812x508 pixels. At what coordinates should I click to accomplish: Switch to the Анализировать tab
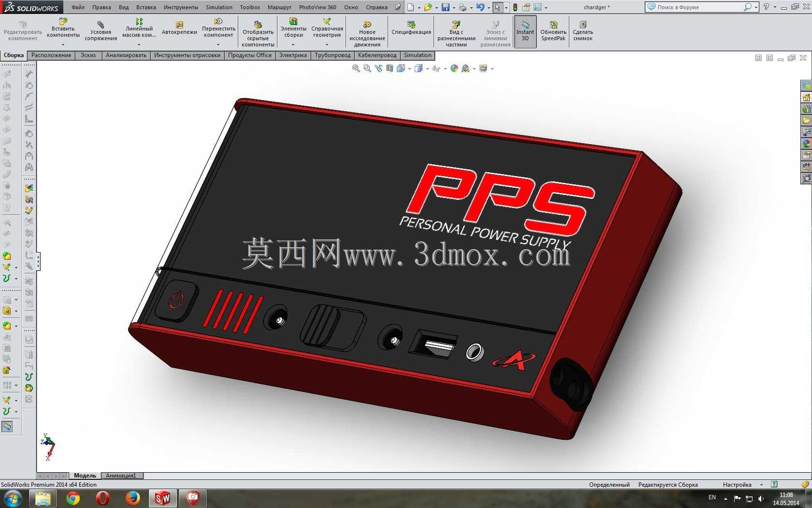tap(126, 55)
